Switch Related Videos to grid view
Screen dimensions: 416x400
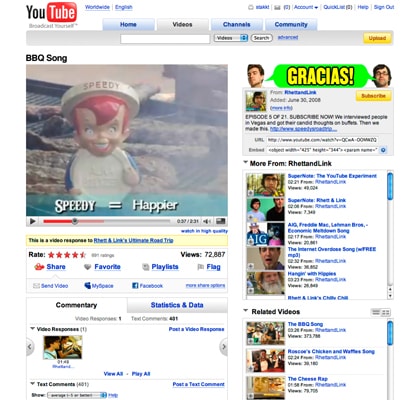386,312
